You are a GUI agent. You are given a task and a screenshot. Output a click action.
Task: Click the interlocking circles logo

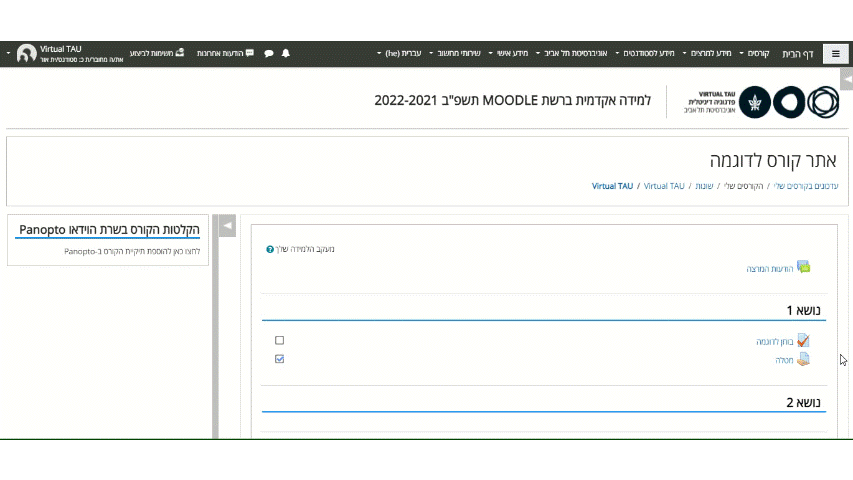coord(823,102)
